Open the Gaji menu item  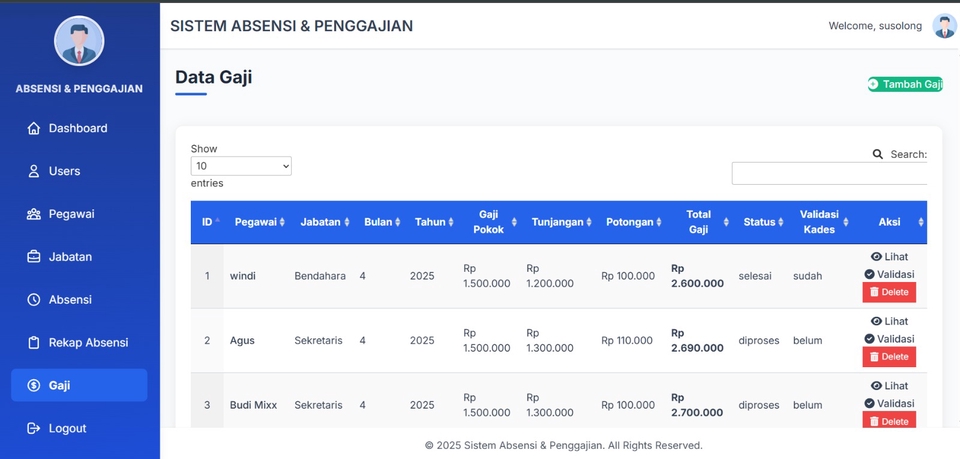(x=79, y=385)
